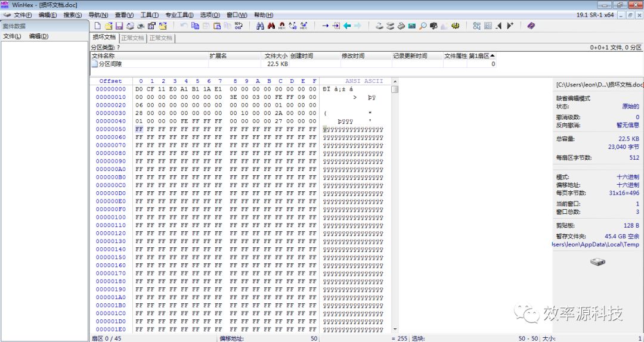644x342 pixels.
Task: Click the black left triangle icon
Action: click(499, 26)
